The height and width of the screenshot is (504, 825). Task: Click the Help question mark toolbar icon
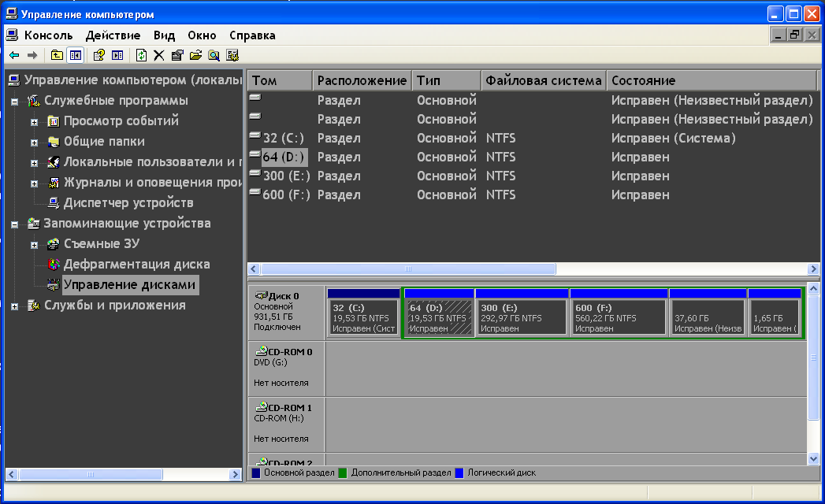pyautogui.click(x=98, y=55)
